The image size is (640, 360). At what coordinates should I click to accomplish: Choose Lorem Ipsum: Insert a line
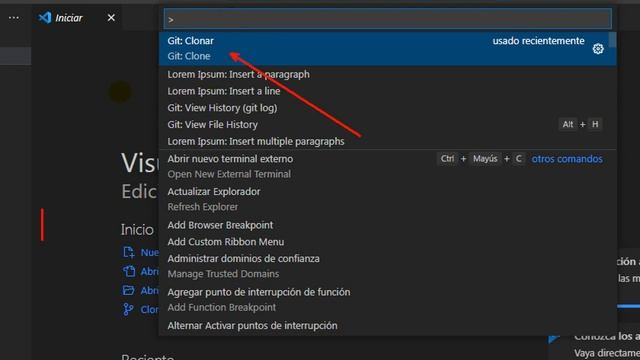(x=387, y=91)
